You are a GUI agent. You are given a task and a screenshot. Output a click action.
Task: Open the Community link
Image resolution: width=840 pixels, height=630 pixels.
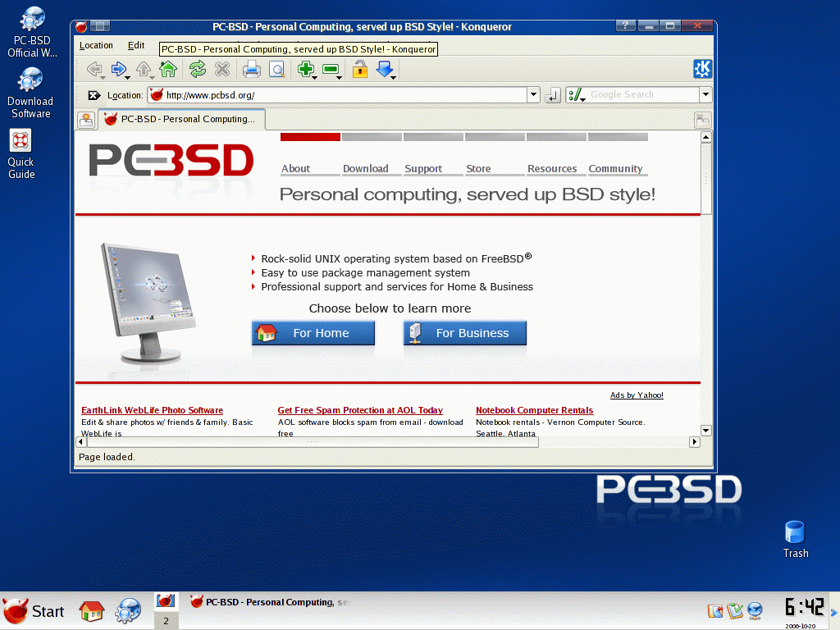(615, 169)
